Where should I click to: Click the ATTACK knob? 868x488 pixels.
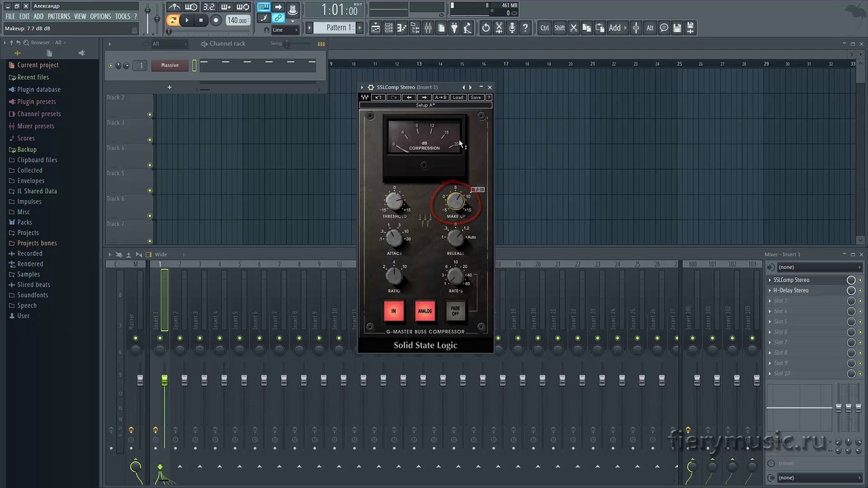pos(394,238)
